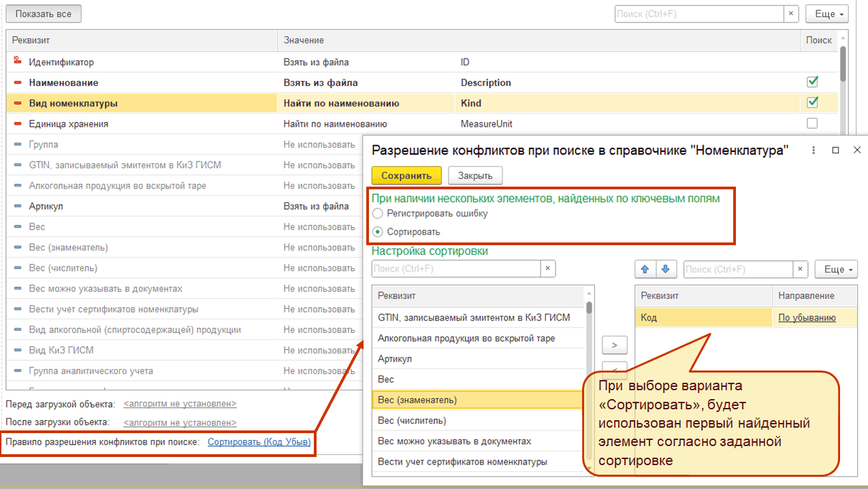
Task: Select Артикул in the dialog attribute list
Action: 478,358
